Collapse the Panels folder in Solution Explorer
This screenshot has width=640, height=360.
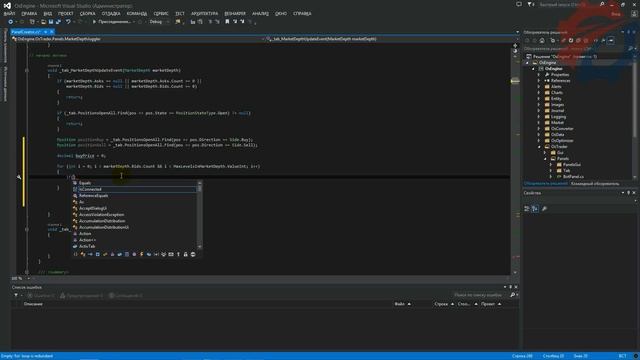[x=545, y=159]
